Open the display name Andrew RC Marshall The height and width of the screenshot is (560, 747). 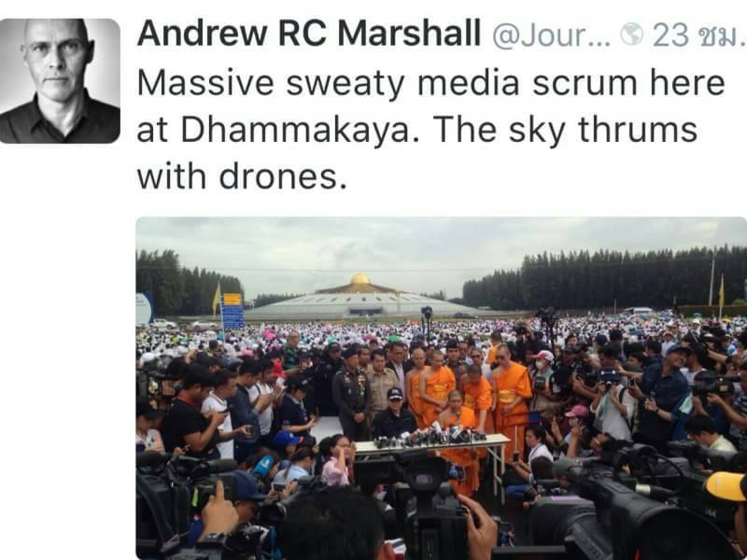309,35
